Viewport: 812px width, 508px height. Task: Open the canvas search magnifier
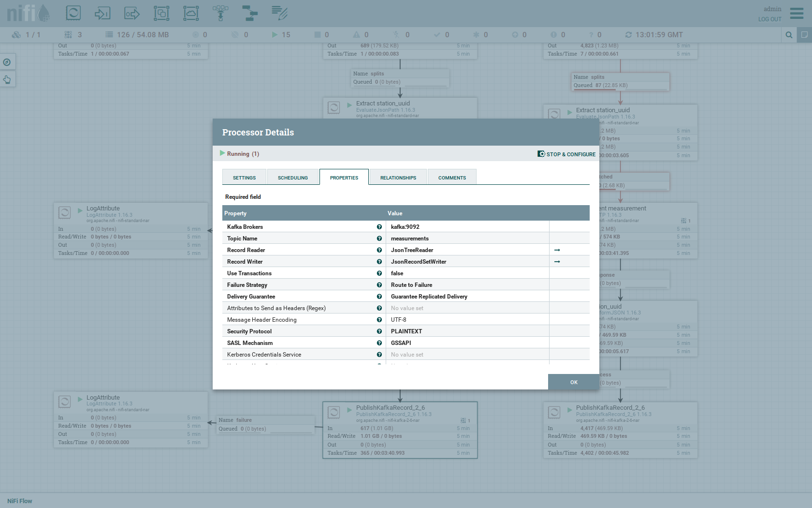click(x=789, y=35)
